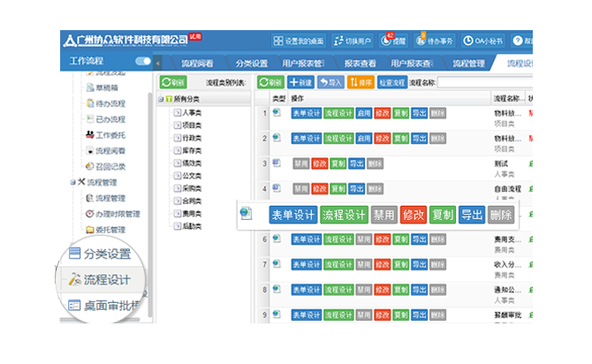Click the left arrow to scroll tabs
Image resolution: width=592 pixels, height=364 pixels.
(157, 63)
